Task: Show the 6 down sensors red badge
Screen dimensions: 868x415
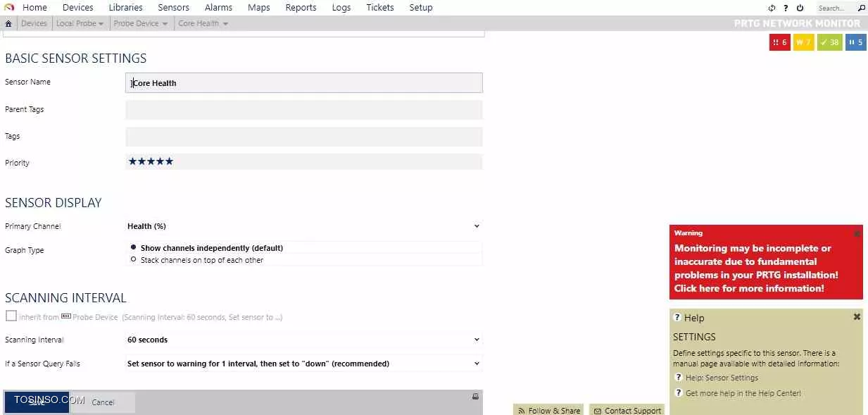Action: [x=780, y=42]
